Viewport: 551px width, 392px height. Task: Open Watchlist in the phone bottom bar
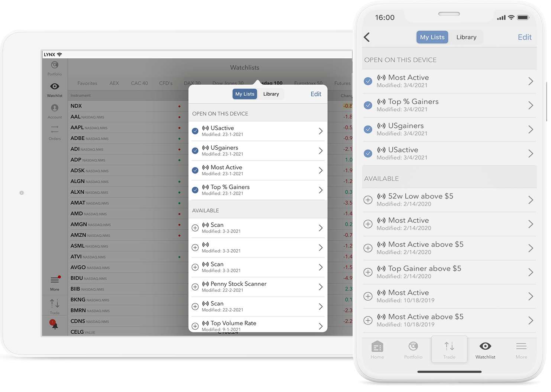coord(485,350)
